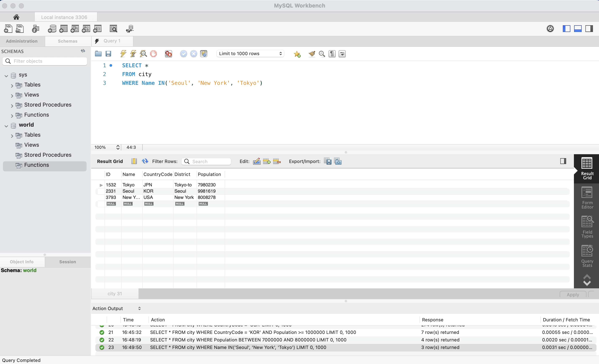Click the Search field in Filter Rows
This screenshot has width=599, height=364.
pyautogui.click(x=209, y=161)
